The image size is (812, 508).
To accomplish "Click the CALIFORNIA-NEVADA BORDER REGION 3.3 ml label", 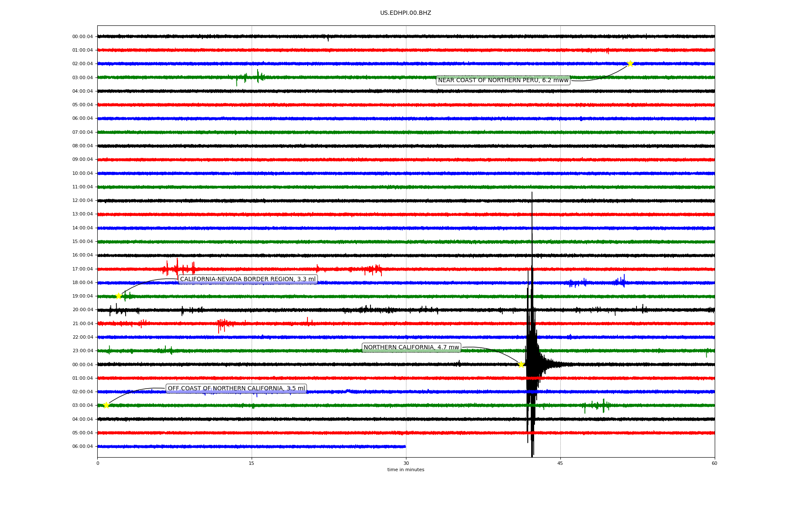I will [x=248, y=279].
